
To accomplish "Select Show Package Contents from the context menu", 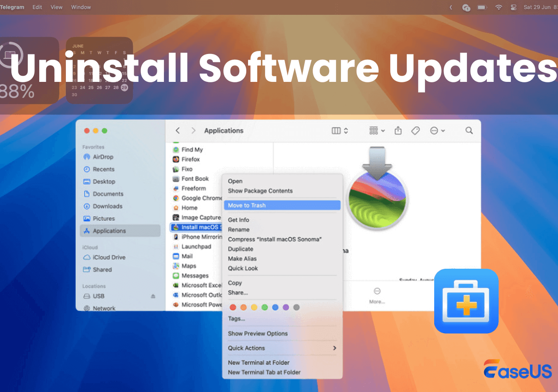I will [260, 191].
